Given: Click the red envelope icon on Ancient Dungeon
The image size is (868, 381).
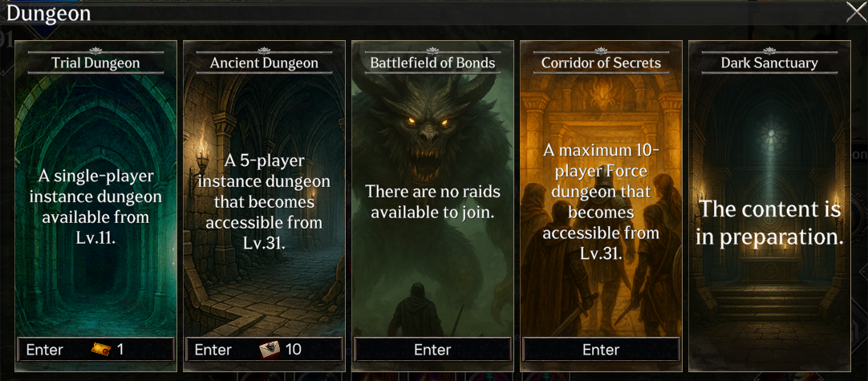Looking at the screenshot, I should [x=270, y=350].
